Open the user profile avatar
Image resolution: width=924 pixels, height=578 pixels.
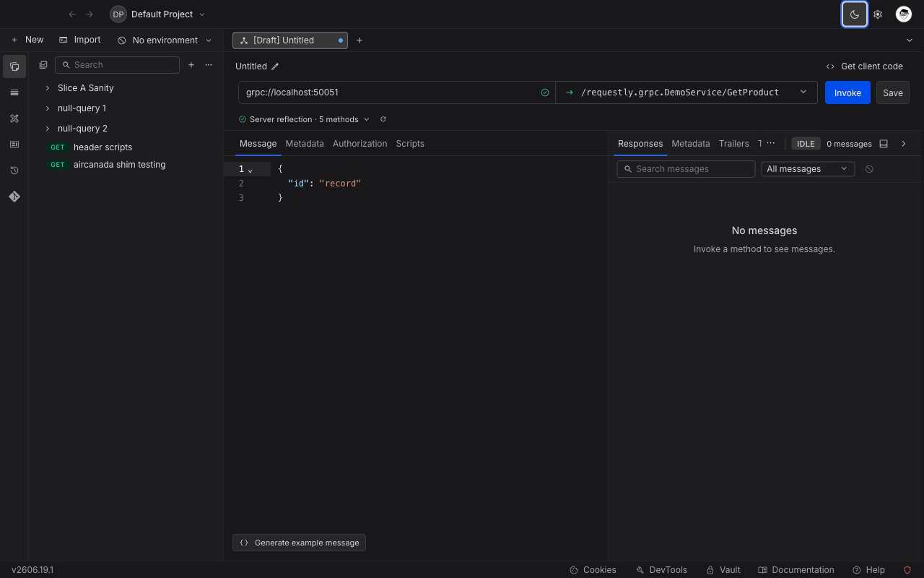tap(904, 14)
